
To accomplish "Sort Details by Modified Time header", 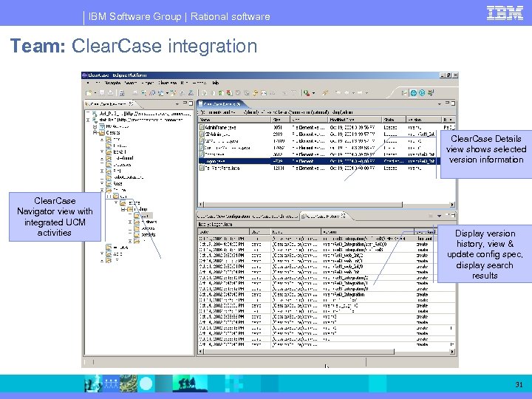I will pos(355,120).
